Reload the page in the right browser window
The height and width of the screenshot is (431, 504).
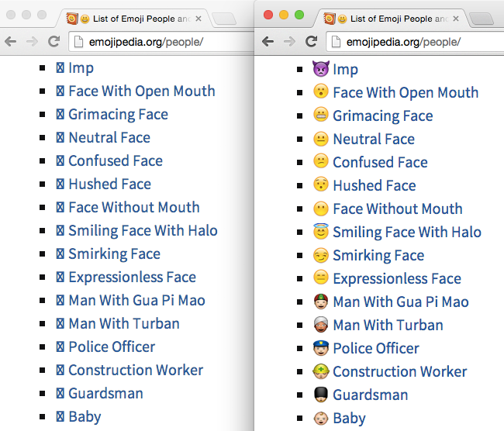tap(311, 41)
